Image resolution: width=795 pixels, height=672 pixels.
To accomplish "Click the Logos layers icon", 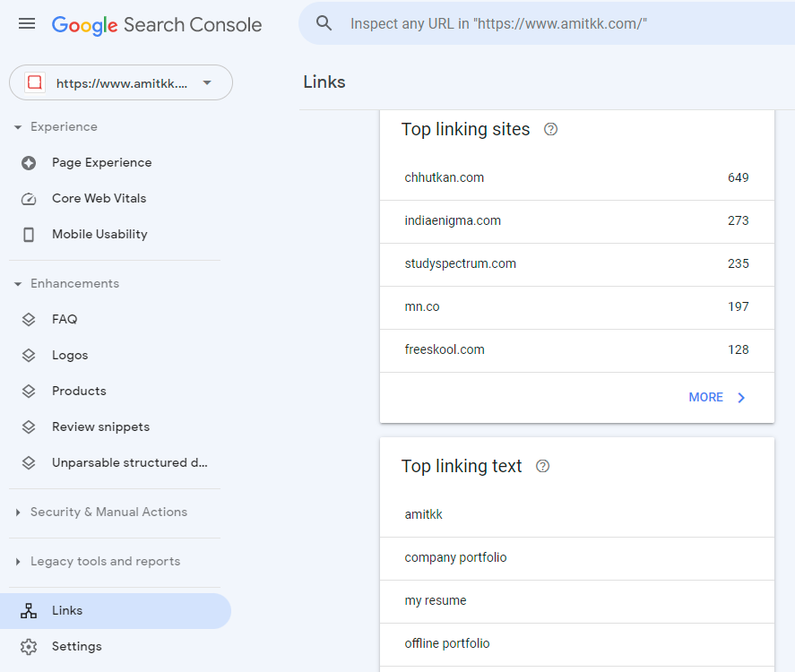I will (x=29, y=355).
